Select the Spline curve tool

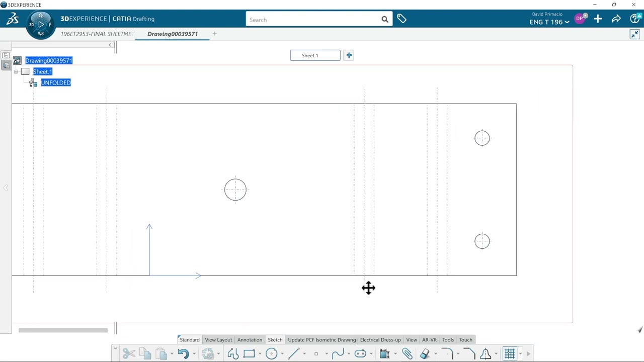(338, 354)
